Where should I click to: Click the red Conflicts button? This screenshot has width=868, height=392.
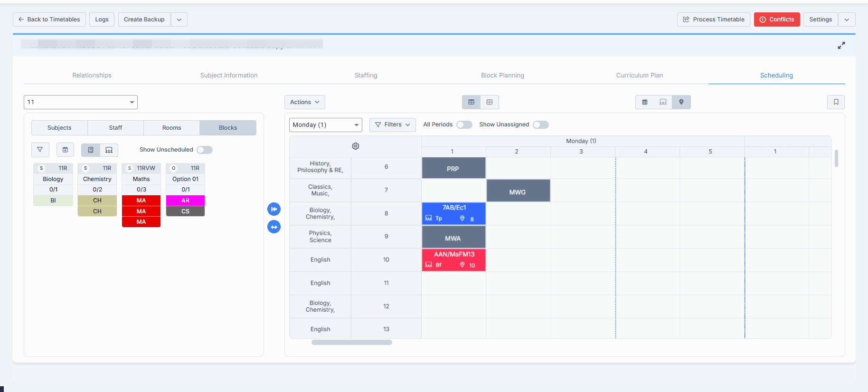coord(776,19)
